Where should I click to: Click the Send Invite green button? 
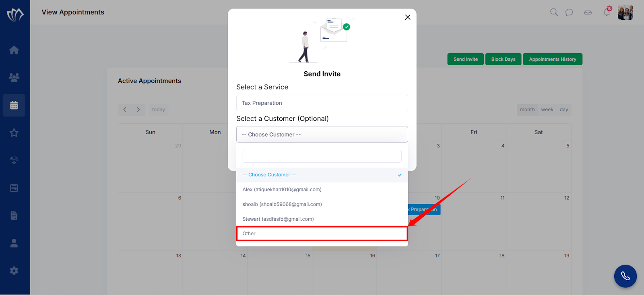[x=466, y=59]
